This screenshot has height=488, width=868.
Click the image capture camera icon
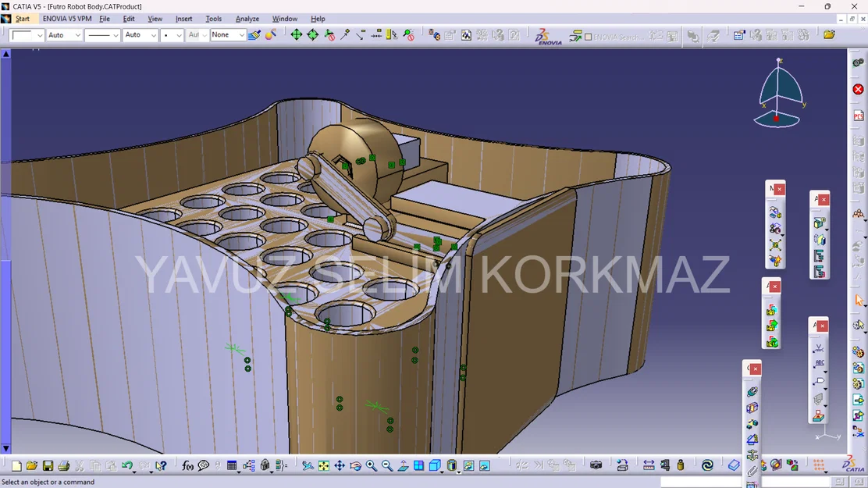[x=595, y=465]
